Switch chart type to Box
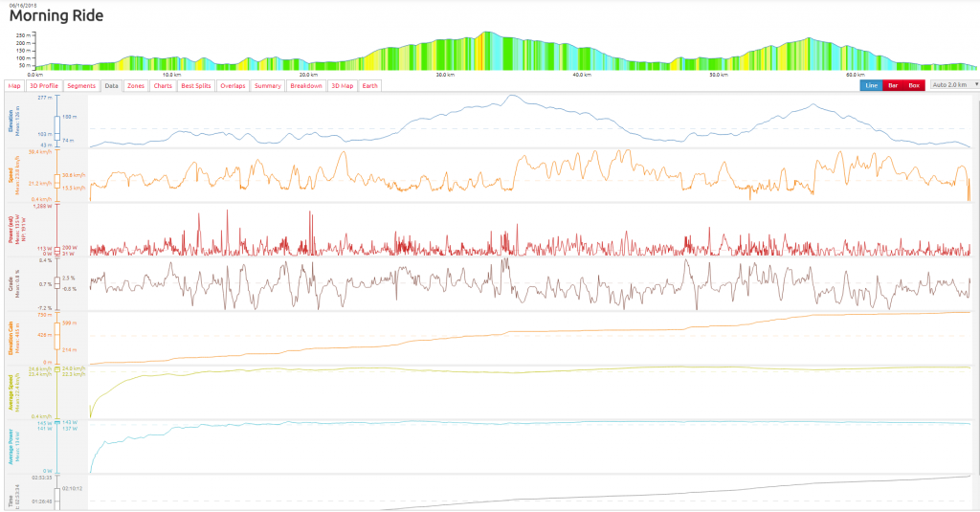 [914, 85]
